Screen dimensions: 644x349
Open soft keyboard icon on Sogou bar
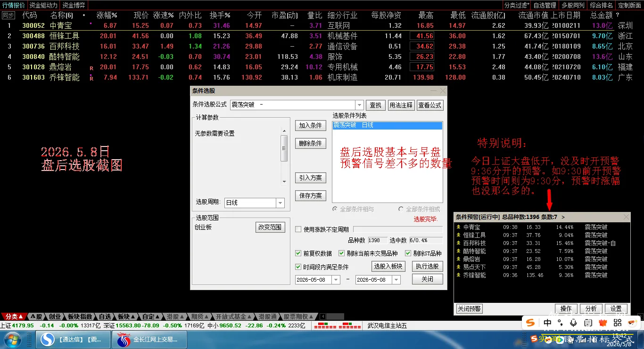588,323
